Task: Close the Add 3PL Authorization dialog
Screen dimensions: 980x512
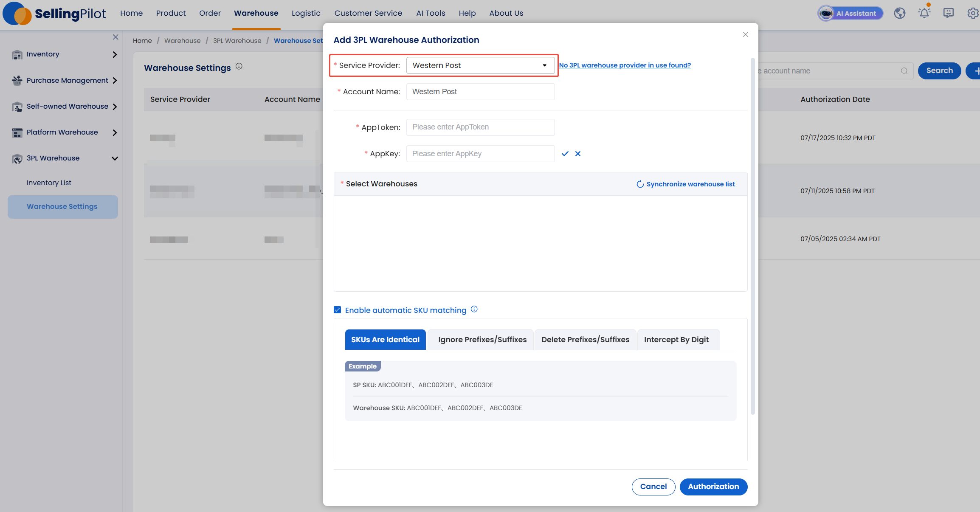Action: coord(746,34)
